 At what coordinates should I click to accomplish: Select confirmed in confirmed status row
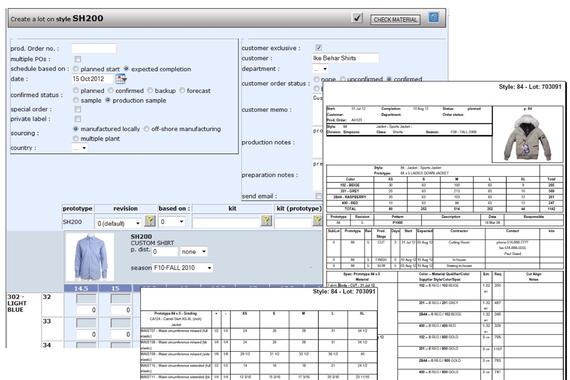[x=111, y=90]
